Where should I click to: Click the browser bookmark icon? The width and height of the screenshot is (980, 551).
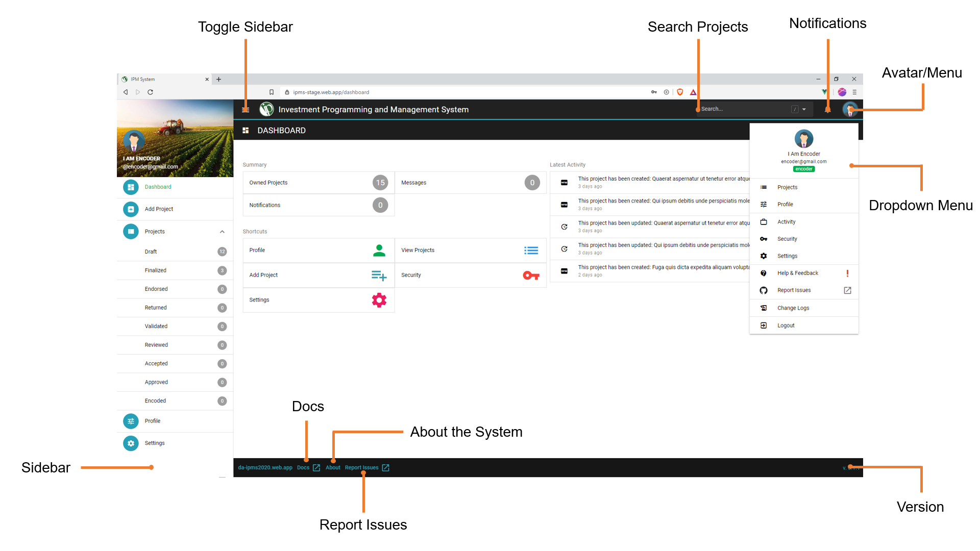coord(272,92)
